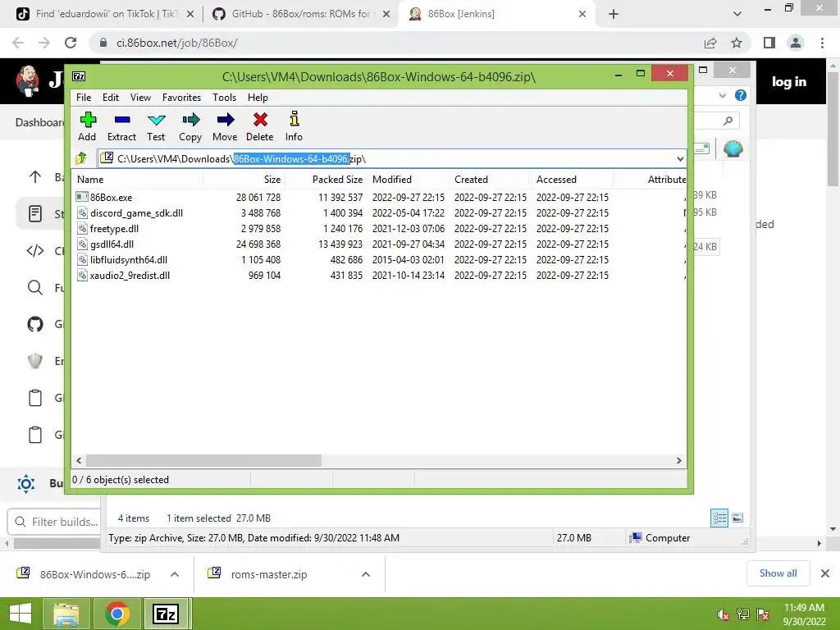Open the Chrome profile icon
This screenshot has width=840, height=630.
[x=796, y=43]
